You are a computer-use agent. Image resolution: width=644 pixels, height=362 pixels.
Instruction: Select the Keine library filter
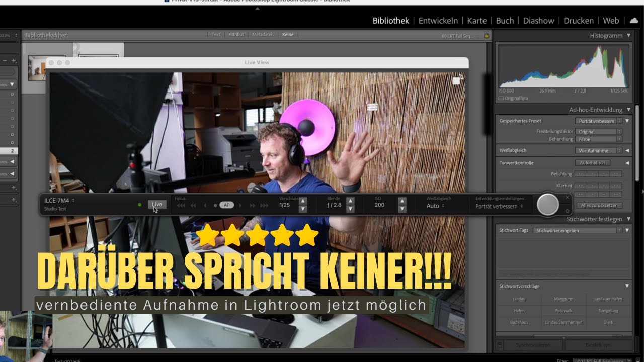pos(288,35)
